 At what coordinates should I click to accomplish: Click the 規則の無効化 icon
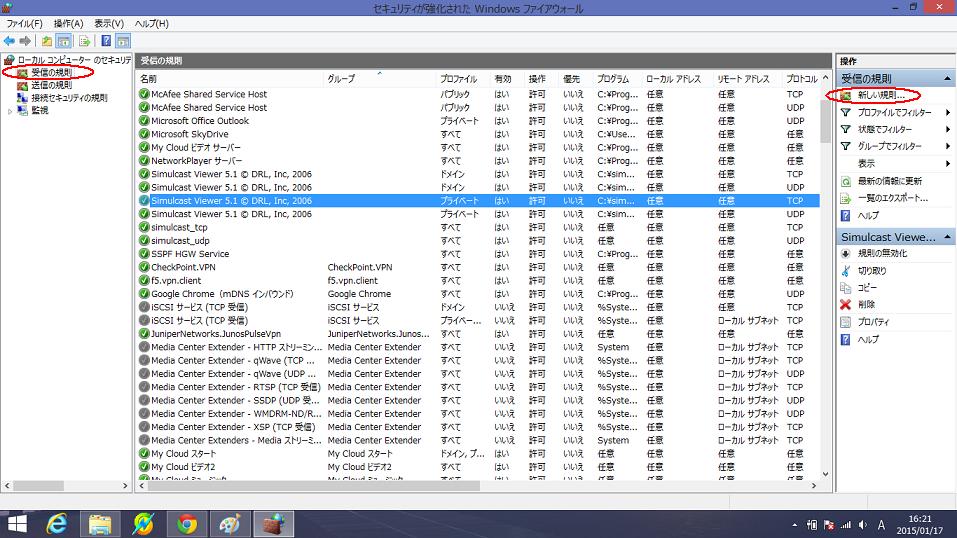pyautogui.click(x=846, y=253)
